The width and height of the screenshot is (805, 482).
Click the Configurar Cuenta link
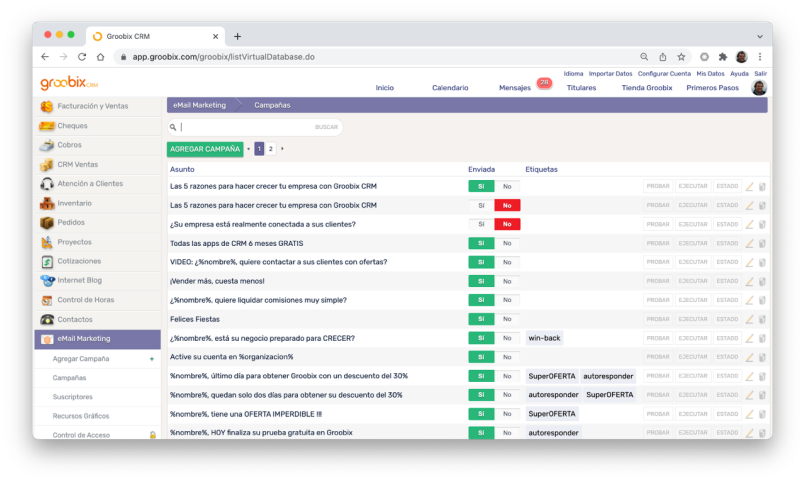[664, 74]
